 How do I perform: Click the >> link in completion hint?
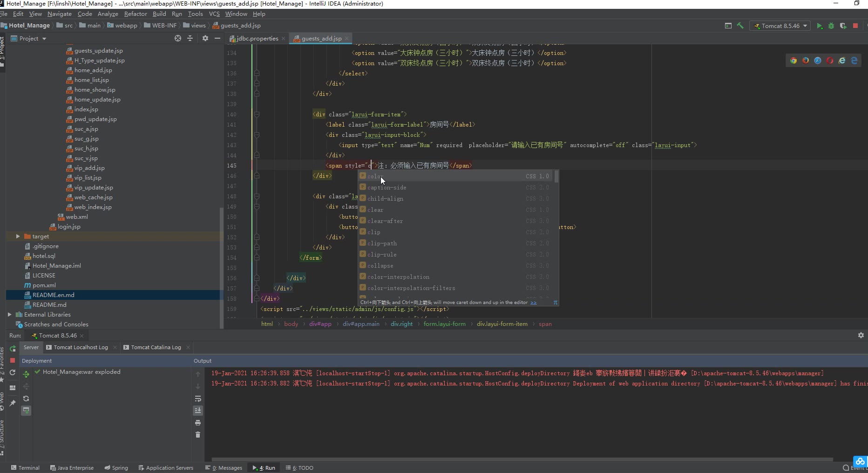pos(534,303)
